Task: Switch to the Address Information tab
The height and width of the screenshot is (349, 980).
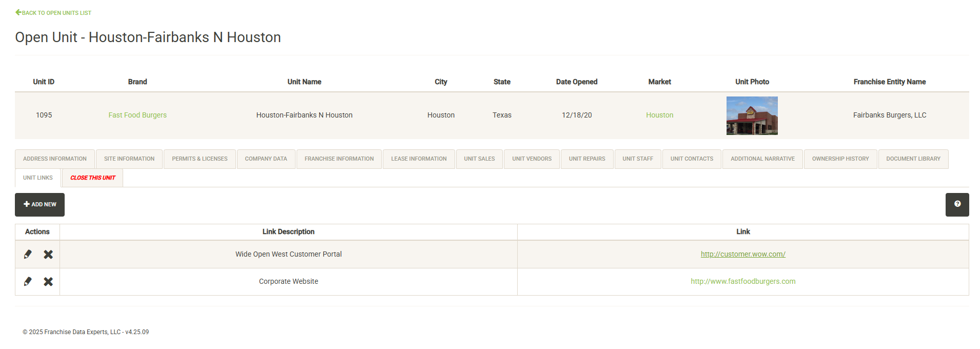Action: pos(55,159)
